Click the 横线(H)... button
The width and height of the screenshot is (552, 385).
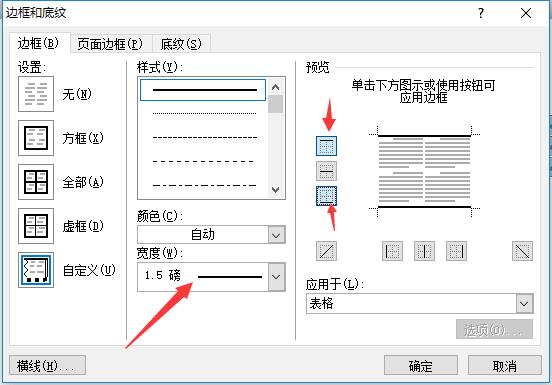pos(47,366)
